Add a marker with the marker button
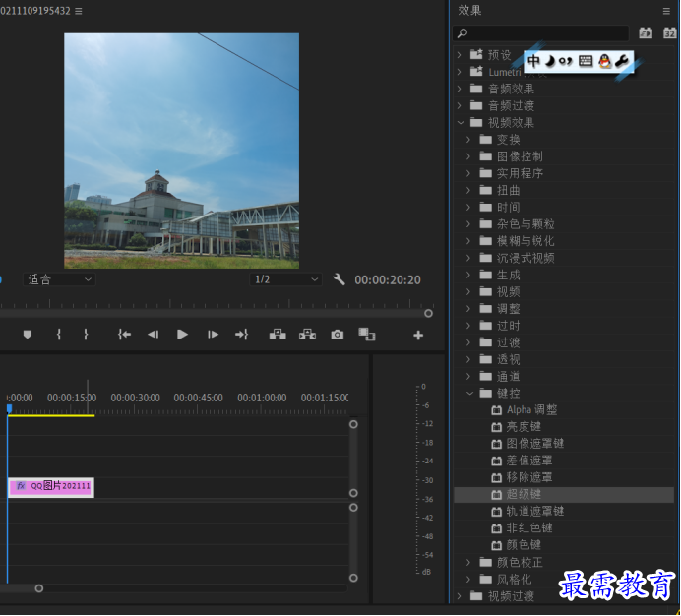Screen dimensions: 681x616 coord(28,335)
